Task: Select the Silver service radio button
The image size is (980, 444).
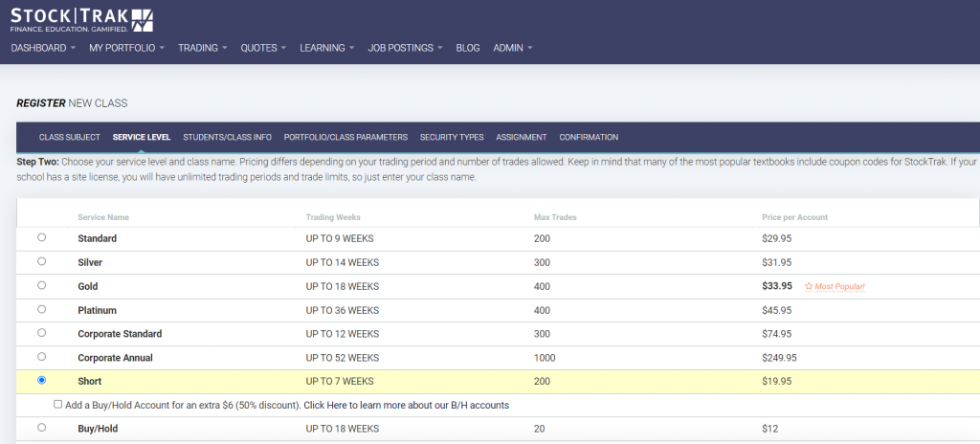Action: 42,261
